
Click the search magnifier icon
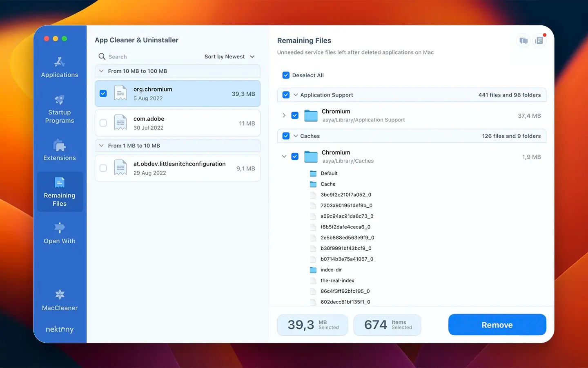(x=102, y=56)
